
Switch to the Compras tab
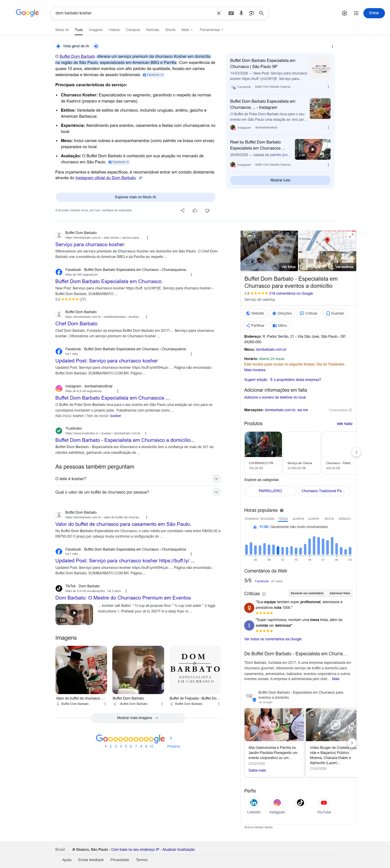(x=133, y=30)
